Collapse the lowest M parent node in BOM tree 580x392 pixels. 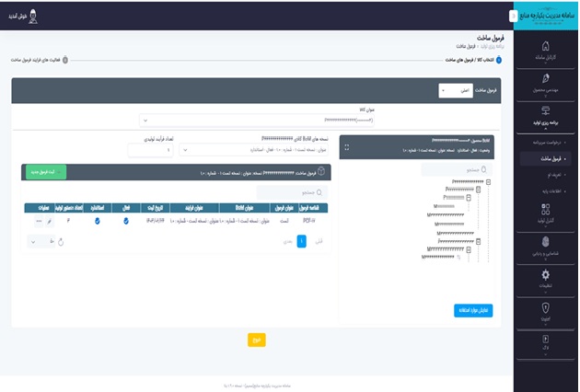(469, 249)
